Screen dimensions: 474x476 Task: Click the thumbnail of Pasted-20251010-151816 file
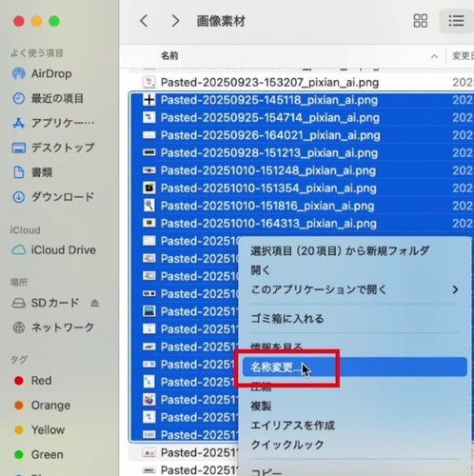point(149,206)
